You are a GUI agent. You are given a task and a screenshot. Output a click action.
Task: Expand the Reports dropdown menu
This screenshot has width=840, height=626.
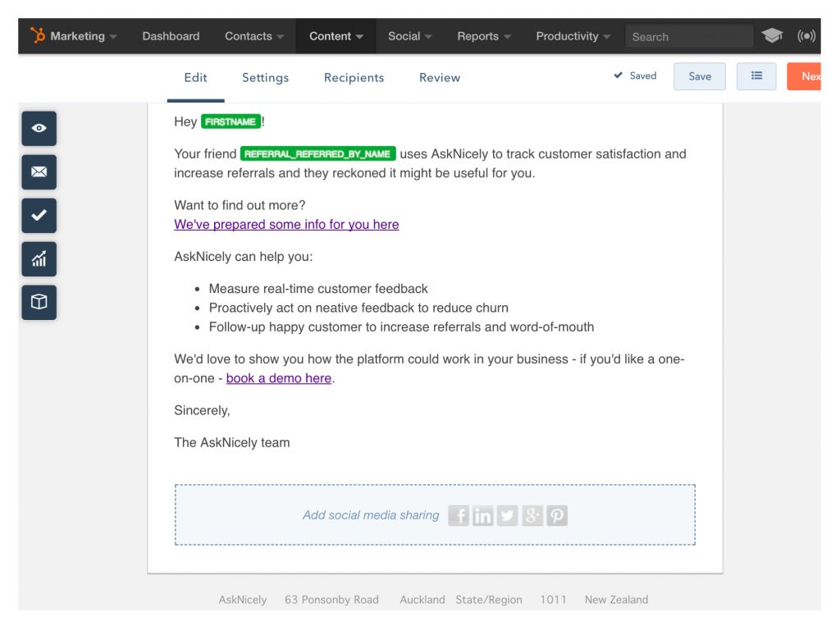484,36
